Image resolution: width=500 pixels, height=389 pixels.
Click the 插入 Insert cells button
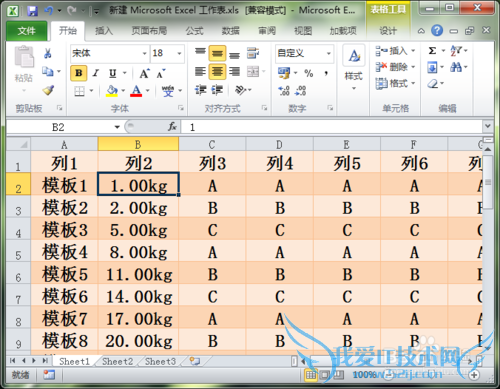click(x=395, y=51)
